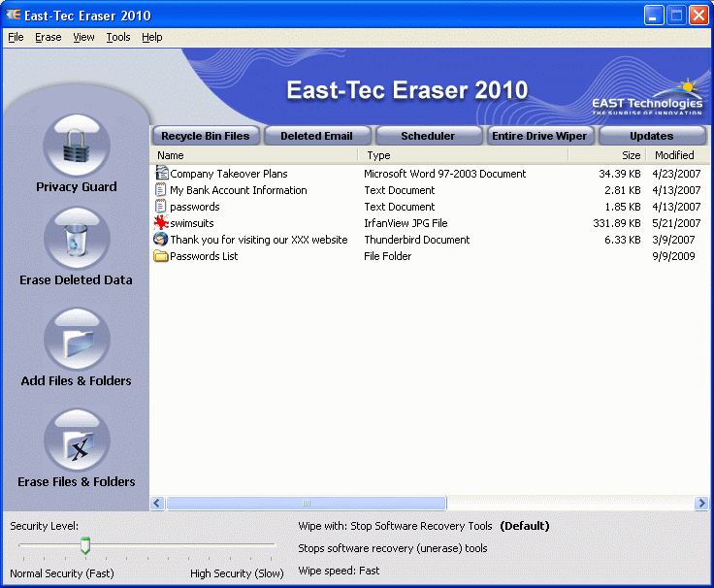The image size is (714, 588).
Task: Click the Deleted Email button
Action: coord(316,136)
